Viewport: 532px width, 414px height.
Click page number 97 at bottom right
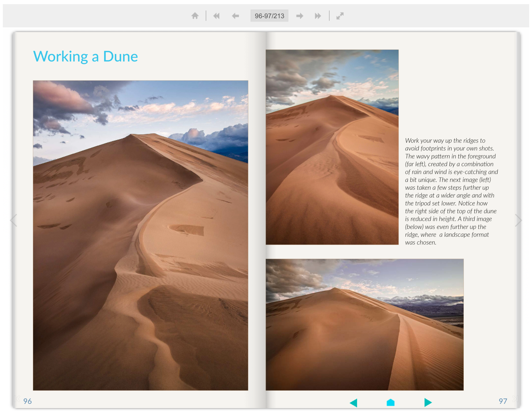coord(503,401)
